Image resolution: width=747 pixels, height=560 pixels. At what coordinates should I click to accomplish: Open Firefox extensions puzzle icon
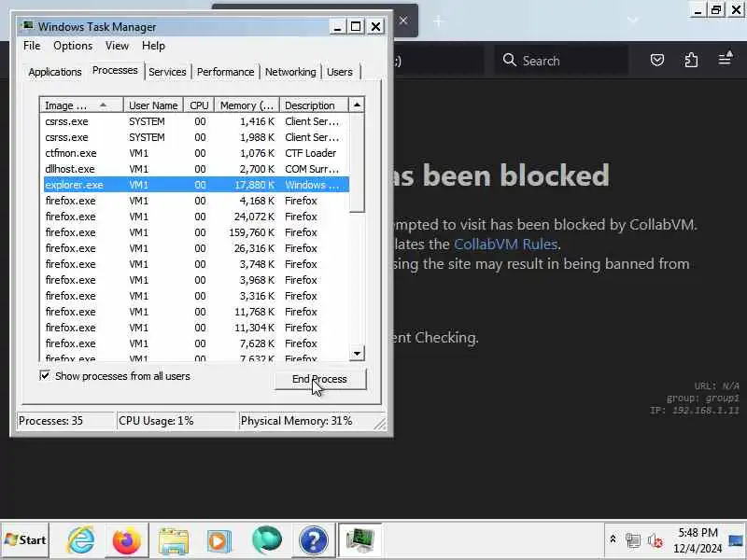point(691,60)
